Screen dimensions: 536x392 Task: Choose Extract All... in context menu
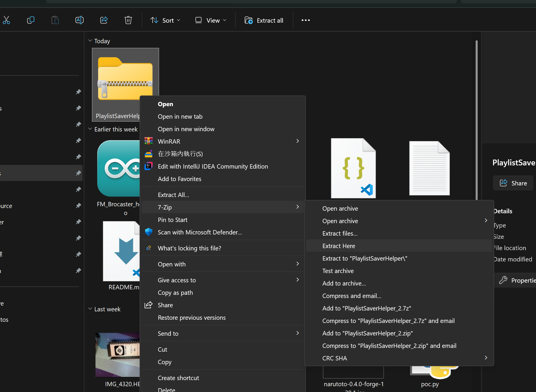(222, 195)
